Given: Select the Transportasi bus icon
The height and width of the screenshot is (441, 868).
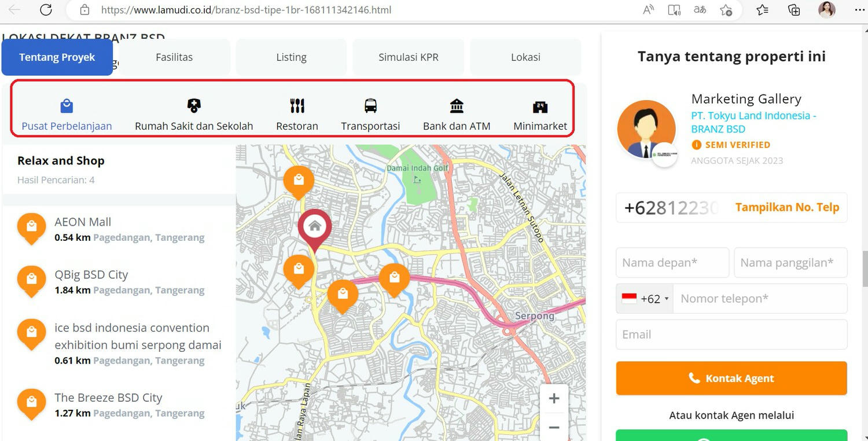Looking at the screenshot, I should (x=370, y=106).
